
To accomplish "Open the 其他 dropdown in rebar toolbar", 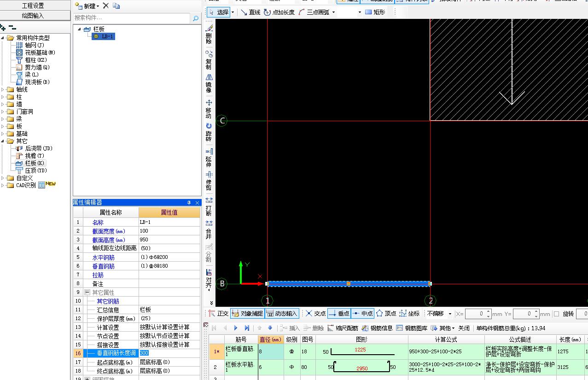I will click(453, 328).
